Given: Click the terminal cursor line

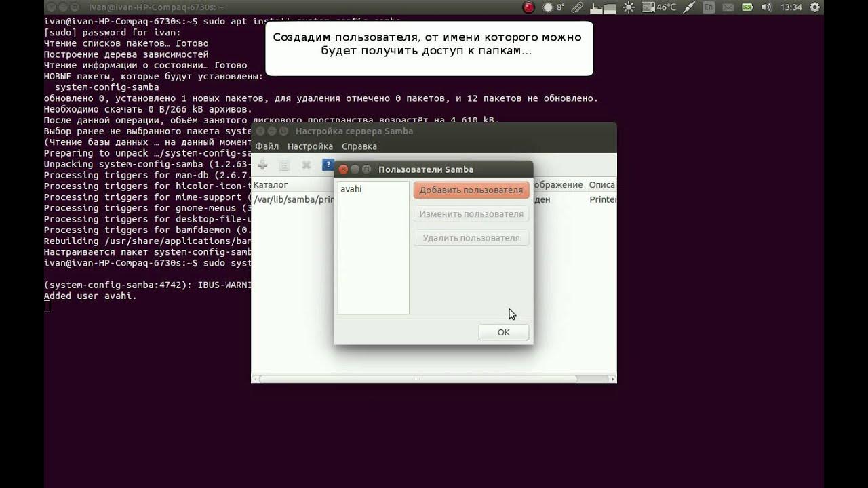Looking at the screenshot, I should tap(47, 306).
